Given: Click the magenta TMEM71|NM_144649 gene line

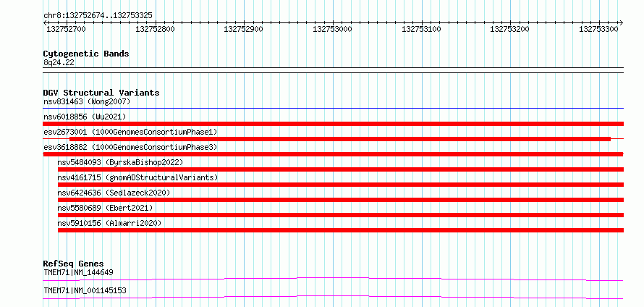Looking at the screenshot, I should click(333, 279).
